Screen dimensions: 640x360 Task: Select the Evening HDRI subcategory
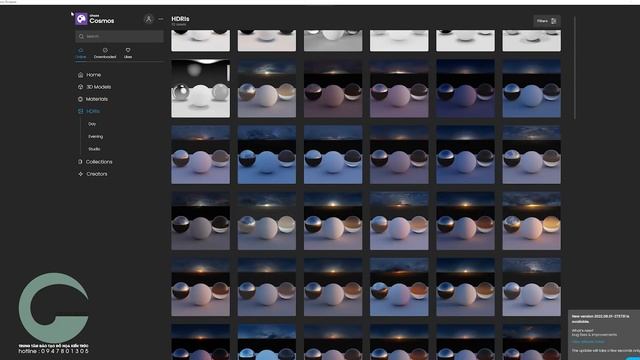tap(96, 136)
